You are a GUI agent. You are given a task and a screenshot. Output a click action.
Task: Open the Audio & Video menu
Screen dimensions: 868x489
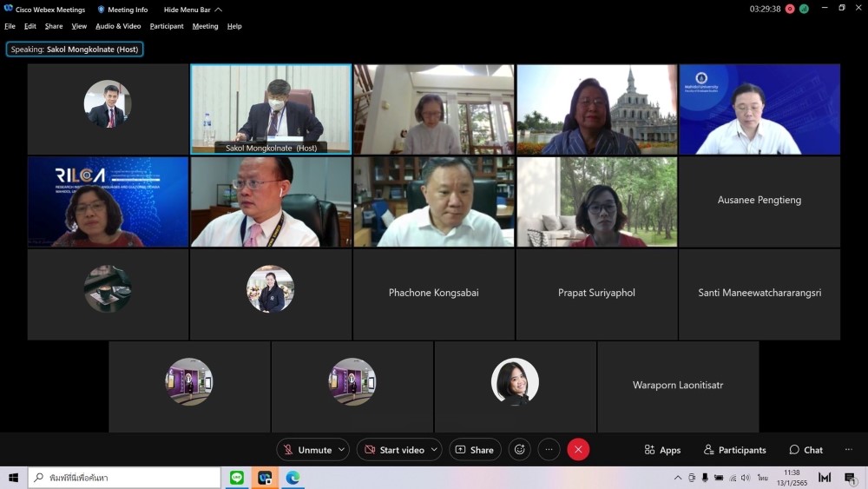click(x=118, y=26)
